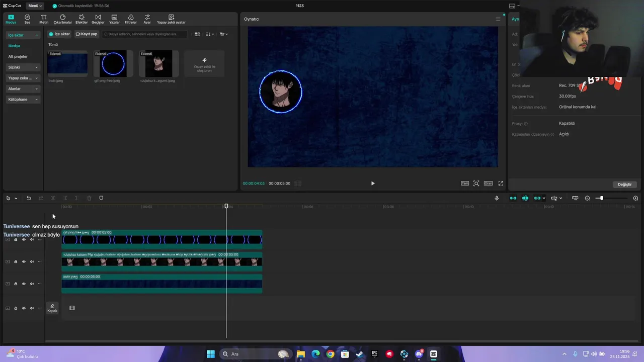This screenshot has width=644, height=362.
Task: Select Alt projeler in the sidebar
Action: [18, 56]
